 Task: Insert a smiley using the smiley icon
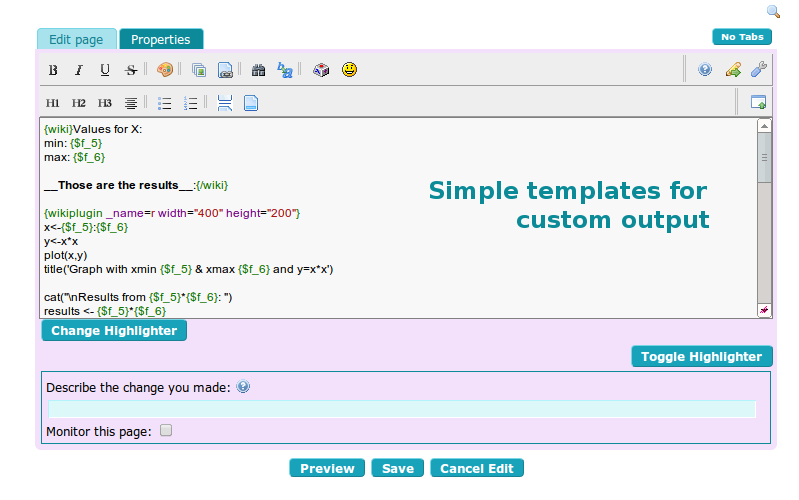point(349,70)
